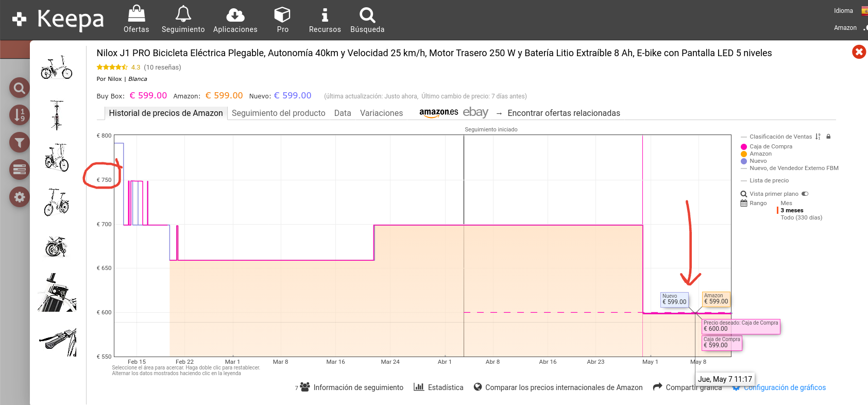Open Información de seguimiento
Image resolution: width=868 pixels, height=405 pixels.
click(358, 387)
